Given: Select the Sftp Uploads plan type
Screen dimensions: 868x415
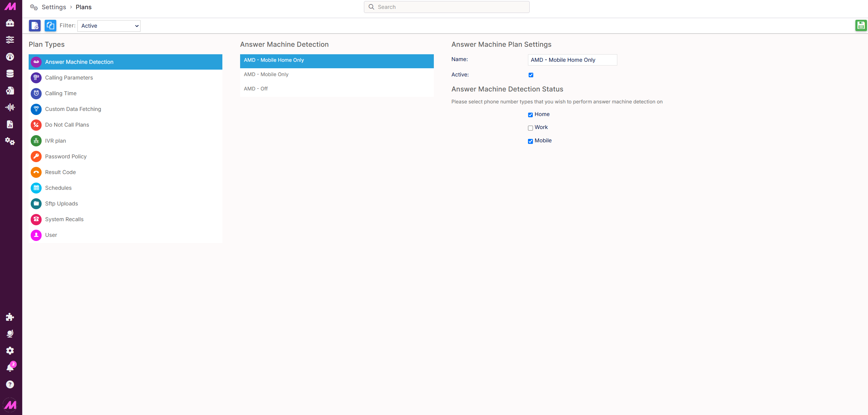Looking at the screenshot, I should pos(126,204).
